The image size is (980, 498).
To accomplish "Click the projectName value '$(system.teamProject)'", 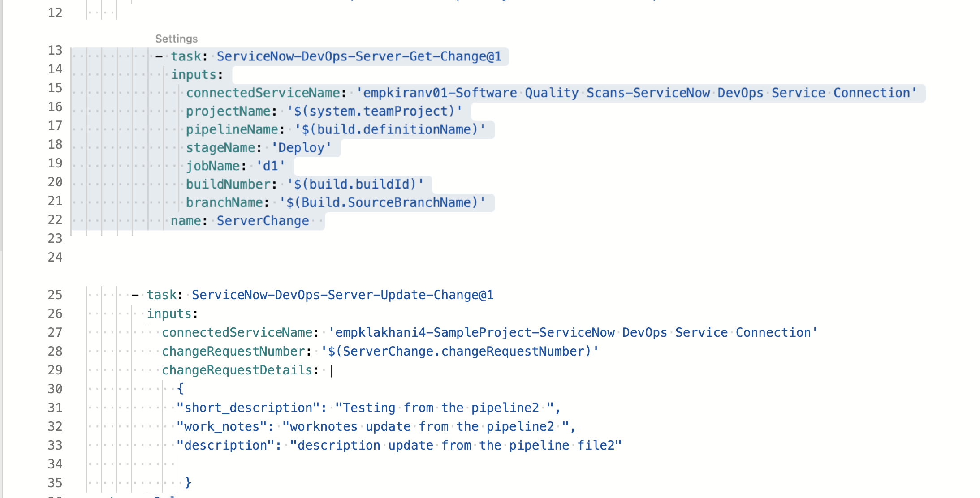I will coord(375,111).
